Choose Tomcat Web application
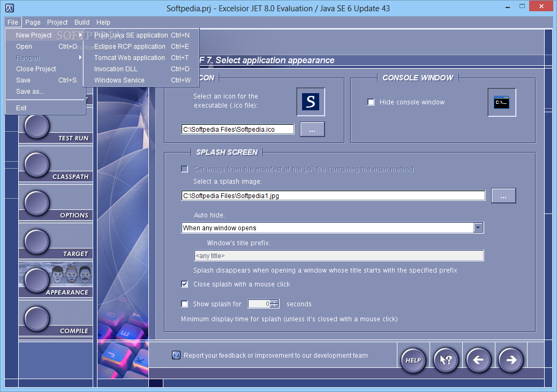The height and width of the screenshot is (392, 557). (x=141, y=57)
